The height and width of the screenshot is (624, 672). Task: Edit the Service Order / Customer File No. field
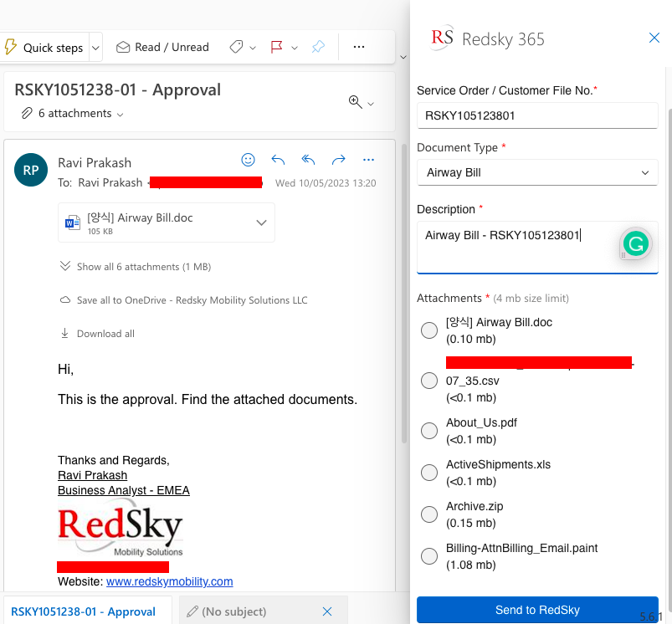[x=537, y=115]
